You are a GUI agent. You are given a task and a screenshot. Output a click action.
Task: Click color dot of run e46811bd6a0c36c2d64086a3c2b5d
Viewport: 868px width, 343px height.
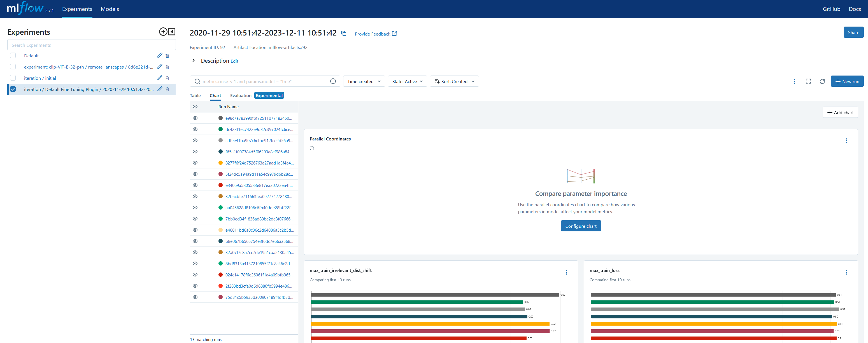point(220,230)
